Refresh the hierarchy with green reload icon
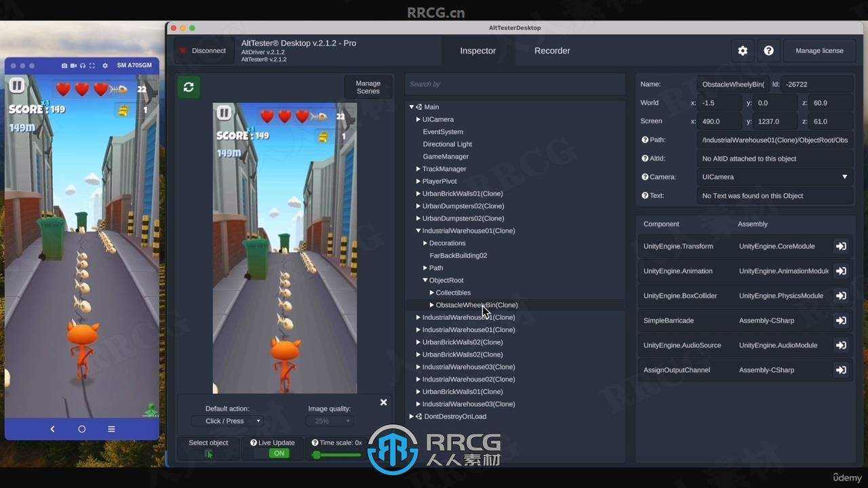This screenshot has width=868, height=488. 189,87
